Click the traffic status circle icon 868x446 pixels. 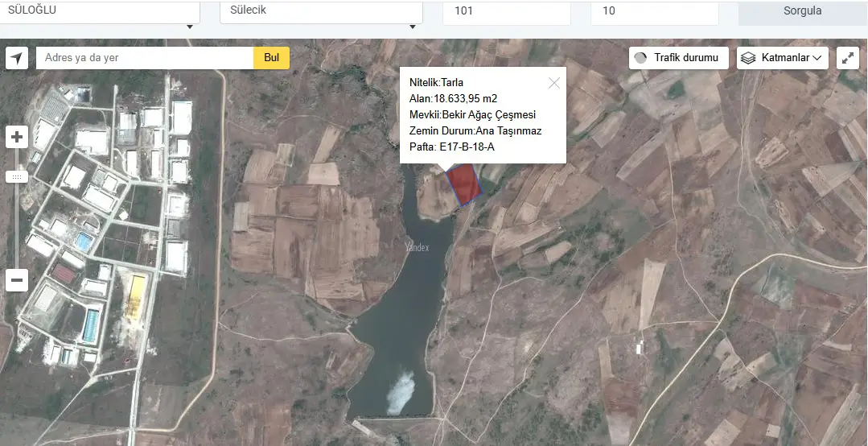640,58
